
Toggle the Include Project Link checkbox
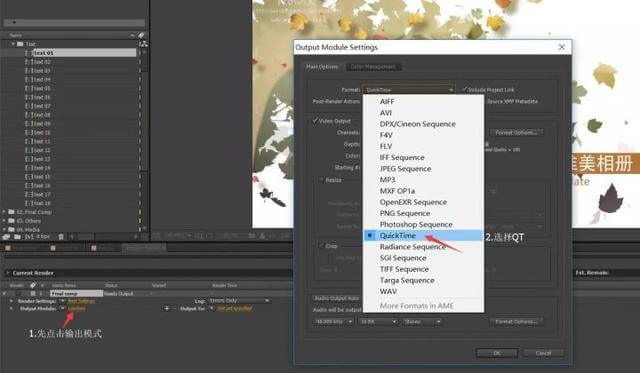click(464, 89)
